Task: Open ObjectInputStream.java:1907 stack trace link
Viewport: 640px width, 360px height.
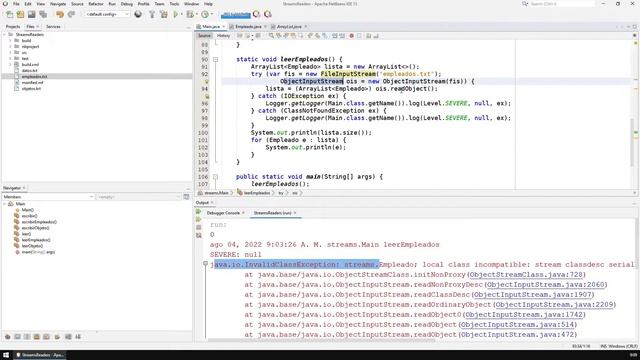Action: [x=533, y=294]
